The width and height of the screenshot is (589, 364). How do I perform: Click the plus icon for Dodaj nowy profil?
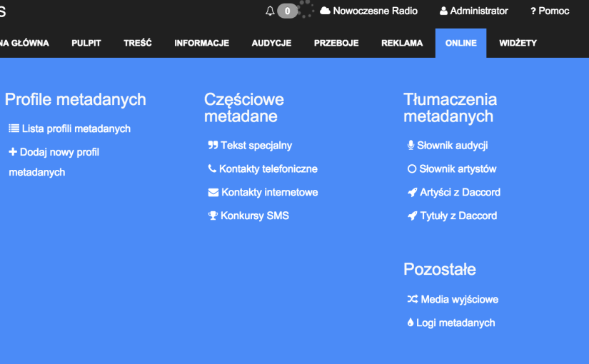(13, 152)
